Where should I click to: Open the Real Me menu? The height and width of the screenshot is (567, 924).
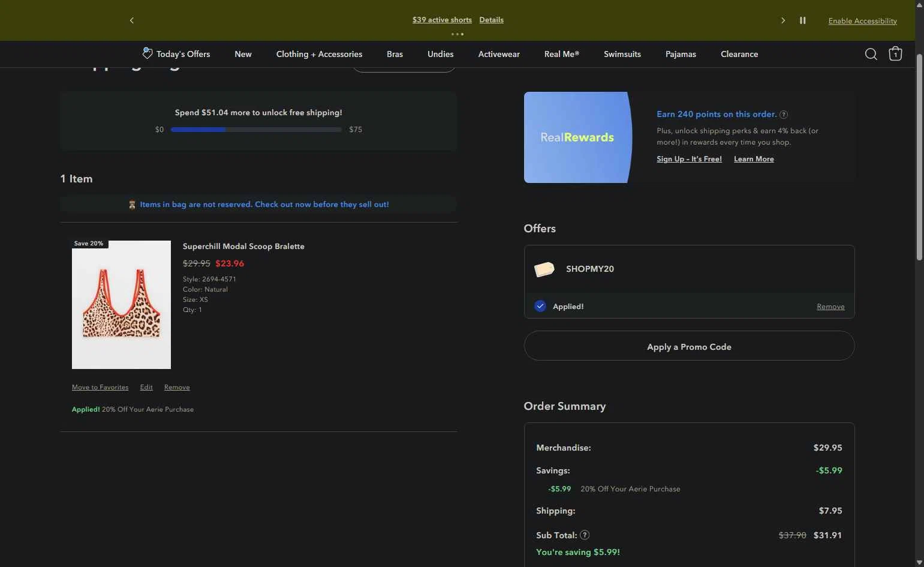[562, 54]
